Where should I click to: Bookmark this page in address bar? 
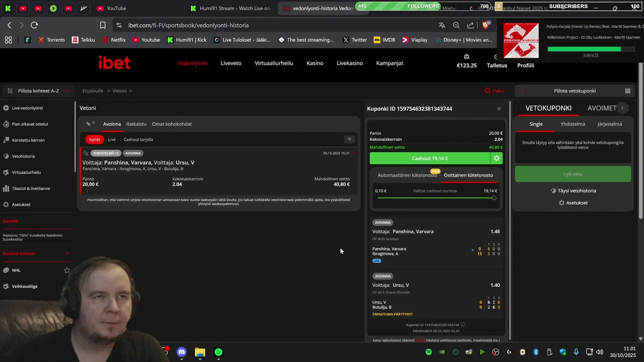tap(103, 25)
